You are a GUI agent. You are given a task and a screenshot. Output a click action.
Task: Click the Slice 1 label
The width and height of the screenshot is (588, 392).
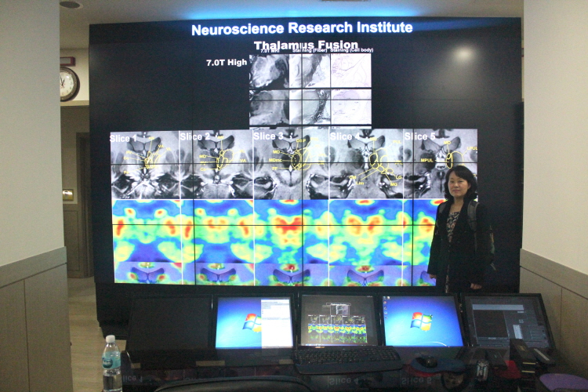pyautogui.click(x=123, y=139)
